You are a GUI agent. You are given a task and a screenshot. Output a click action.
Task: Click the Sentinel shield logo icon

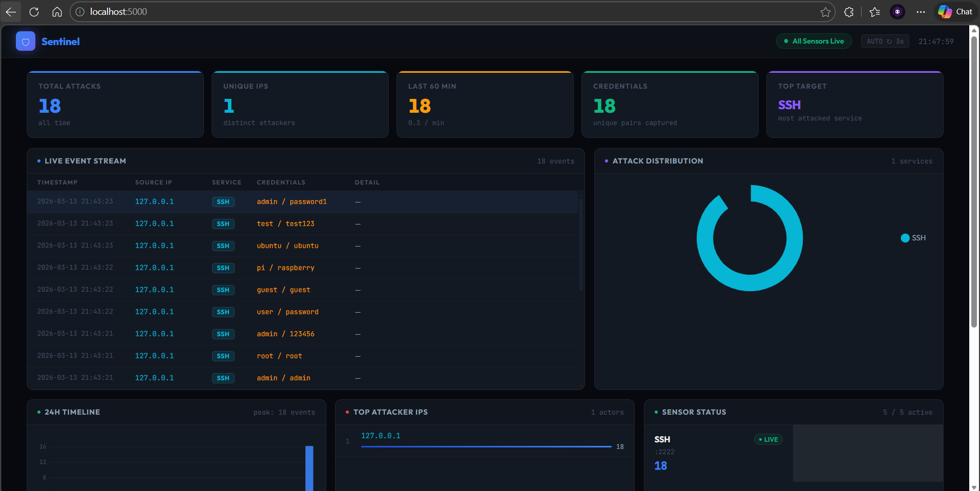click(26, 42)
